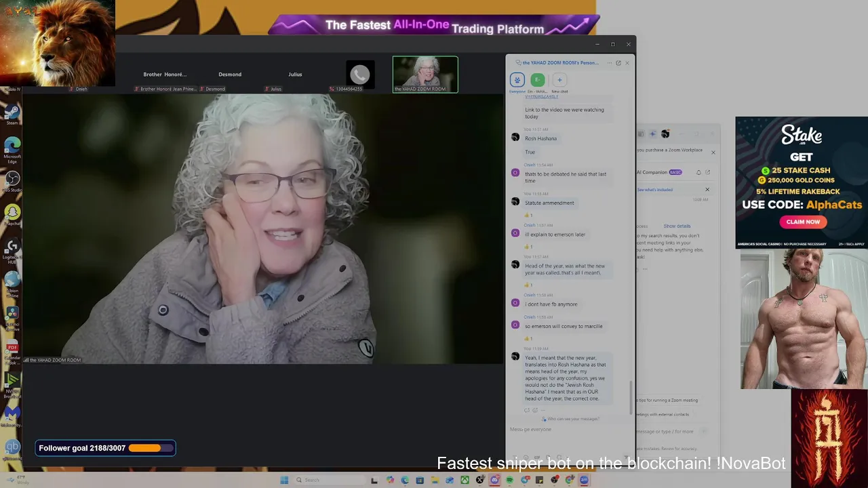Open DaVinci Resolve desktop shortcut
This screenshot has height=488, width=868.
tap(12, 317)
